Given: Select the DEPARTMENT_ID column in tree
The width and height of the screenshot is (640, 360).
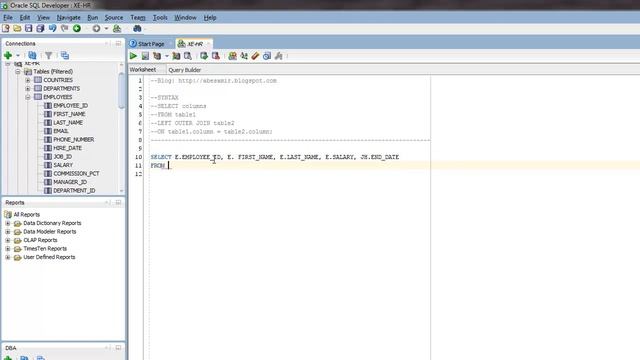Looking at the screenshot, I should click(x=74, y=191).
